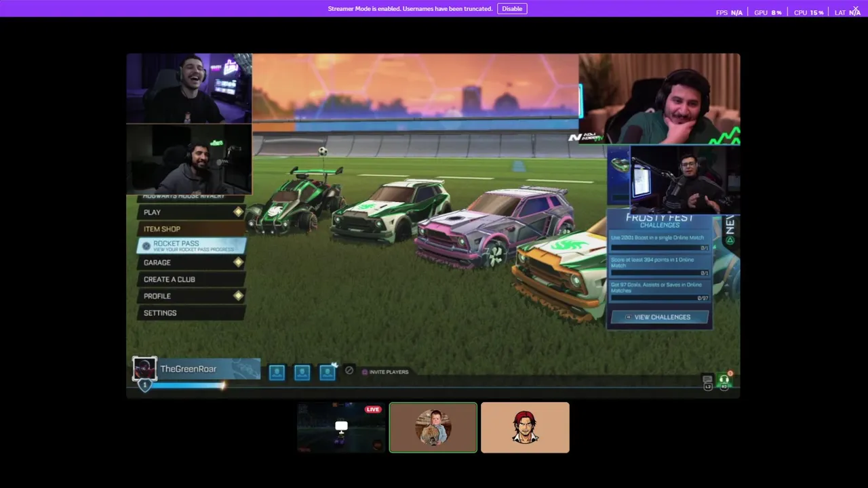Click the circle-slash icon beside party slots
Screen dimensions: 868x488
(x=349, y=371)
